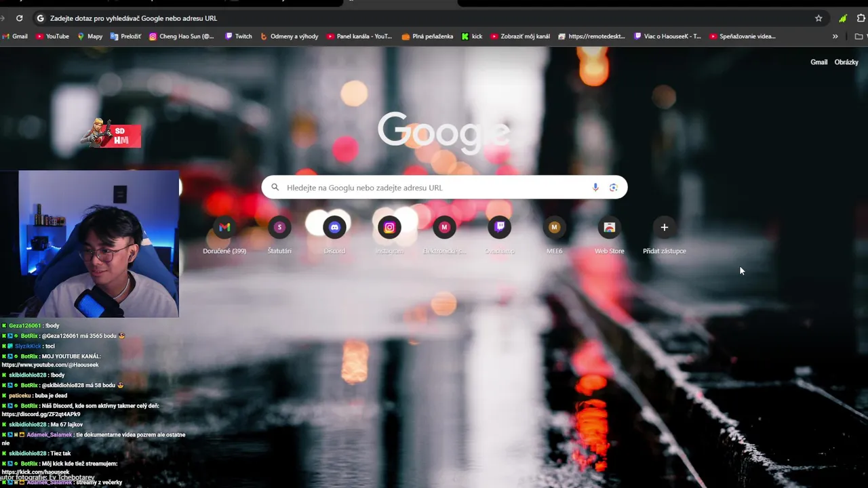Open the kick bookmark
This screenshot has width=868, height=488.
click(x=472, y=36)
